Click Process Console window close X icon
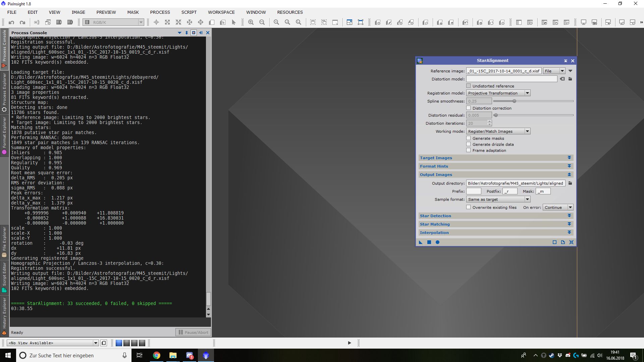Screen dimensions: 644x362 208,33
